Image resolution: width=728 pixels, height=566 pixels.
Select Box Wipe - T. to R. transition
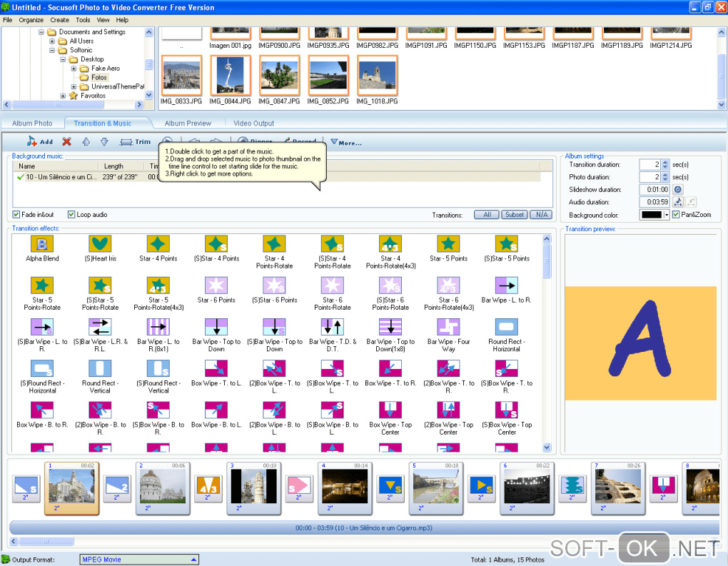(390, 369)
